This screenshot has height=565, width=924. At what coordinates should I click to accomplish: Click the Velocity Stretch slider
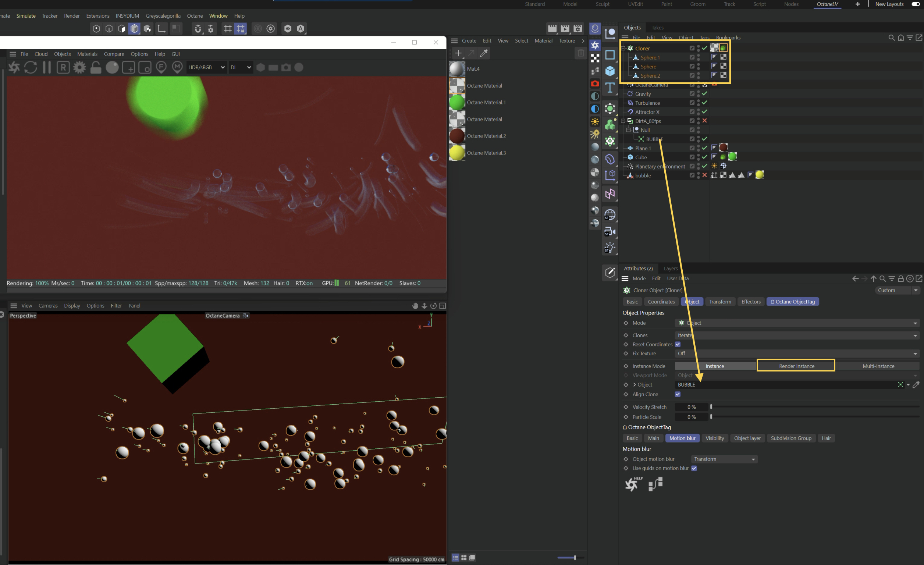(x=814, y=407)
